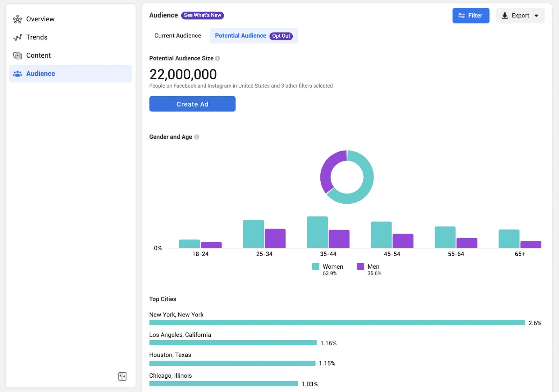
Task: Open Overview in the sidebar
Action: pyautogui.click(x=70, y=19)
